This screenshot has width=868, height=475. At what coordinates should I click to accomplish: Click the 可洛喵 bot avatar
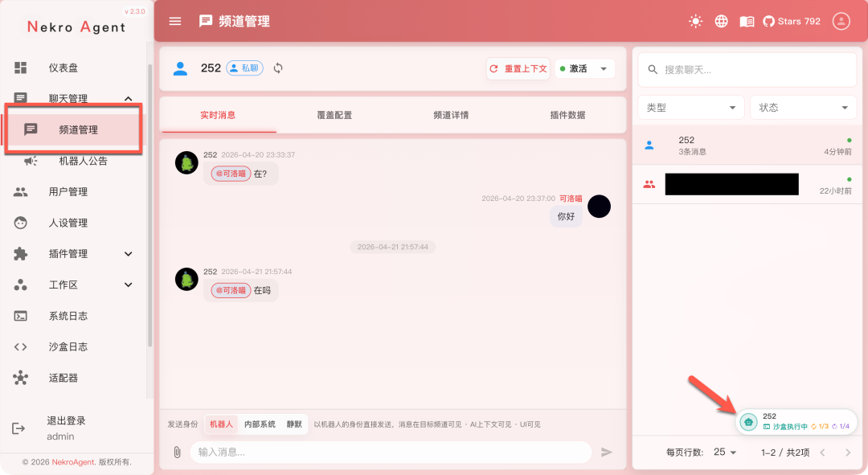pos(599,207)
